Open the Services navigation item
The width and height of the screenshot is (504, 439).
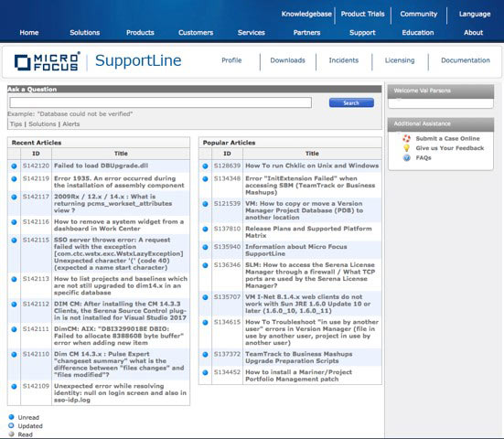click(252, 32)
